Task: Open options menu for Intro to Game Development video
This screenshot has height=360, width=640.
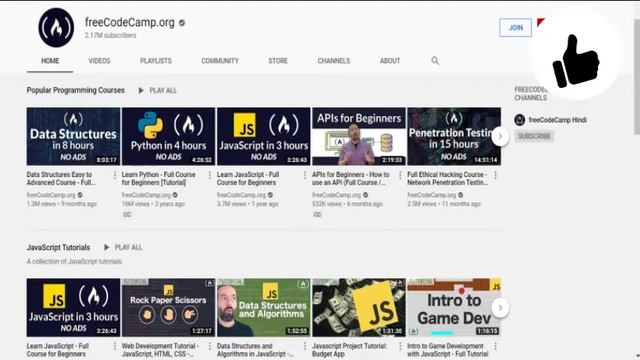Action: tap(496, 346)
